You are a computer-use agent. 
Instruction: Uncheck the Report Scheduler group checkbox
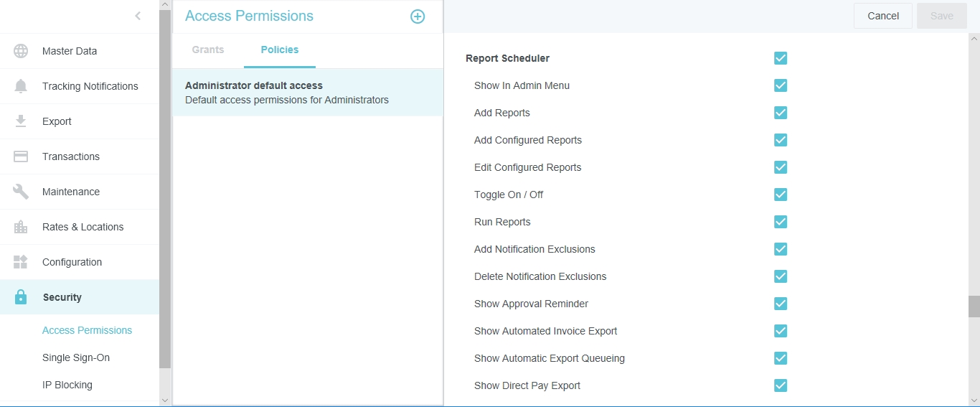pos(781,58)
